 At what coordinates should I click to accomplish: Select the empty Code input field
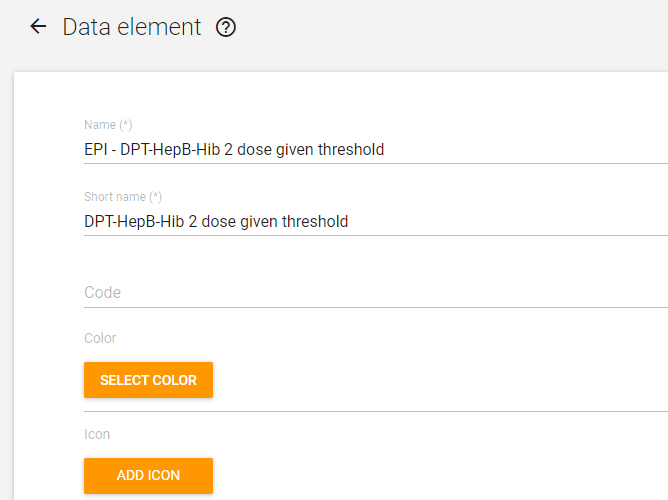[x=376, y=293]
